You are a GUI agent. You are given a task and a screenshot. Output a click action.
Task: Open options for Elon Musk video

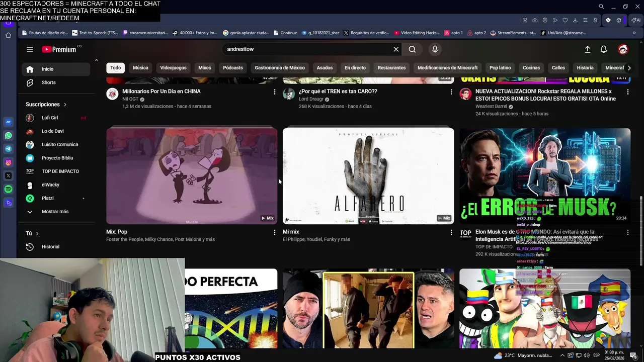[x=627, y=232]
